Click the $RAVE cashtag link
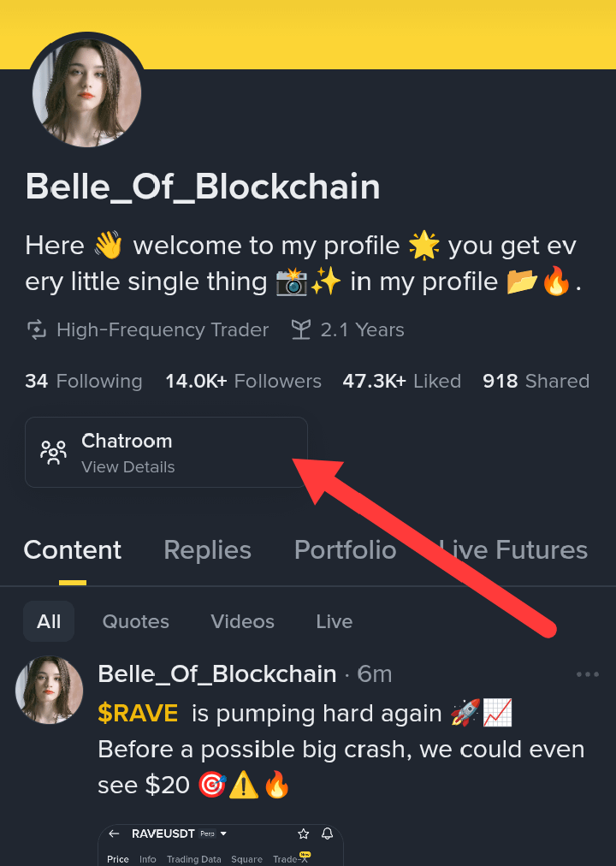616x866 pixels. point(138,713)
